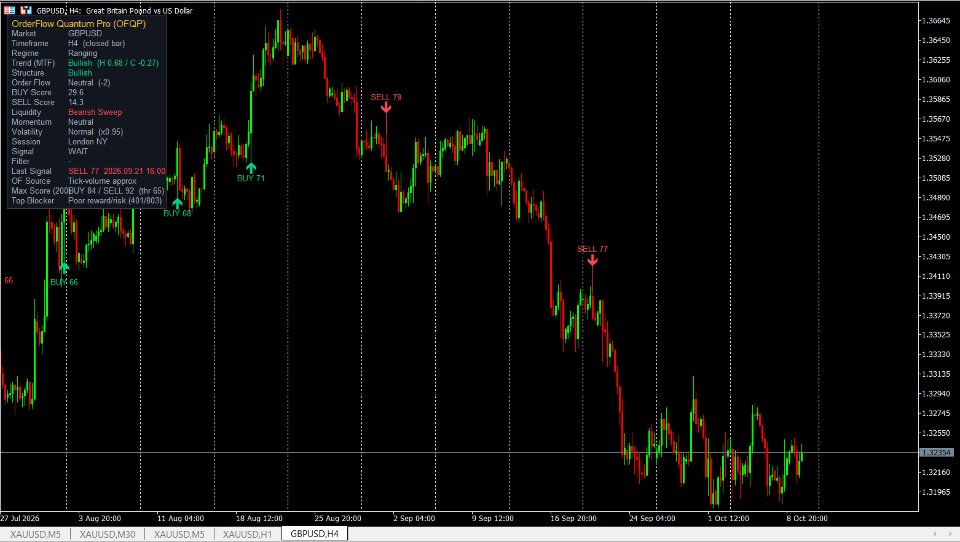
Task: Click the 'BUY 71' signal label
Action: coord(251,178)
